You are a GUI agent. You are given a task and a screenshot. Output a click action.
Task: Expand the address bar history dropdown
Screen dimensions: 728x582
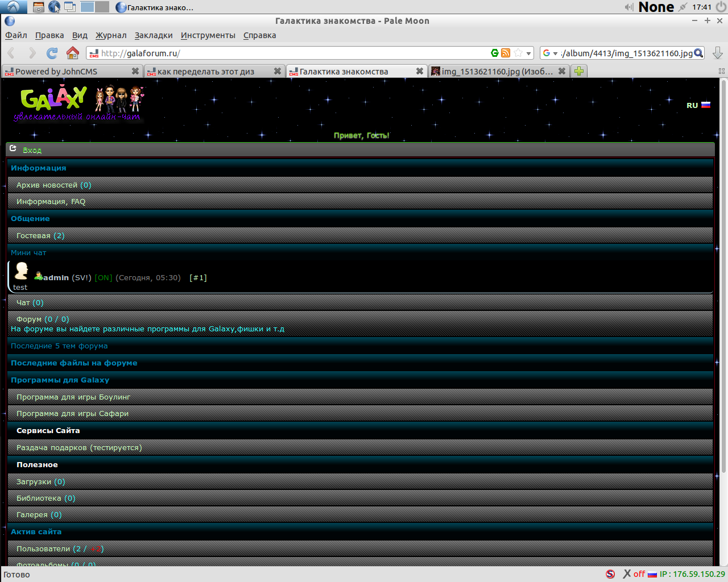click(529, 53)
